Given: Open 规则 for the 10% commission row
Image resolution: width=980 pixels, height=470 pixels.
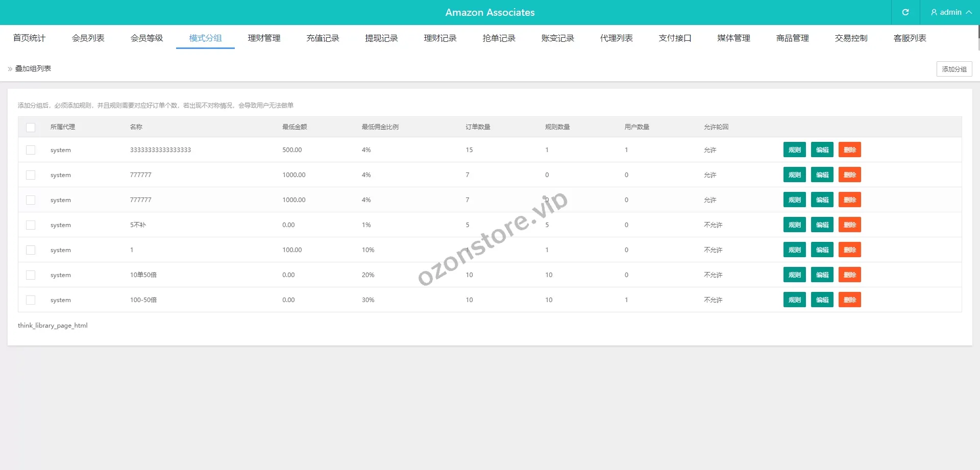Looking at the screenshot, I should pyautogui.click(x=794, y=250).
